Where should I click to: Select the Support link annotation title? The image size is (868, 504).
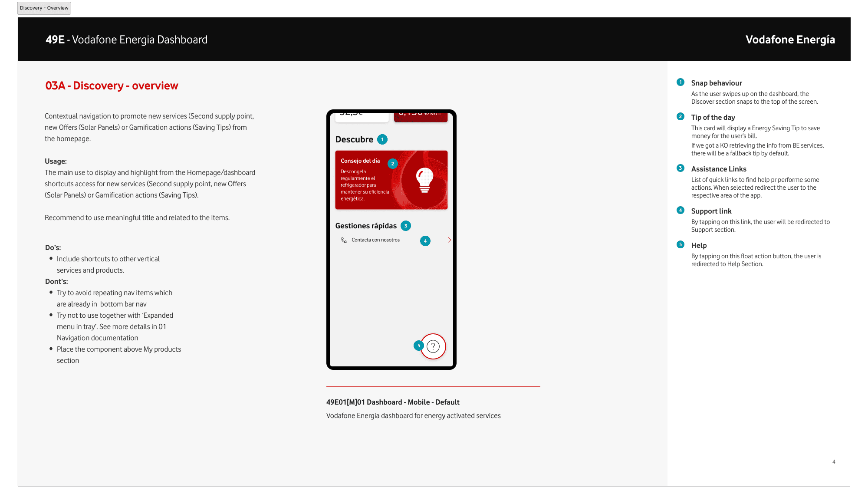click(x=711, y=211)
